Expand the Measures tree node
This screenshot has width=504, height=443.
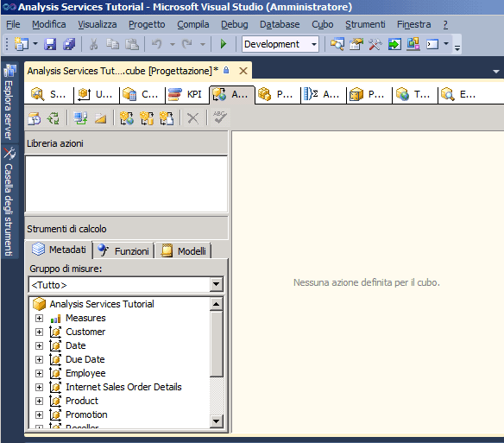tap(39, 318)
